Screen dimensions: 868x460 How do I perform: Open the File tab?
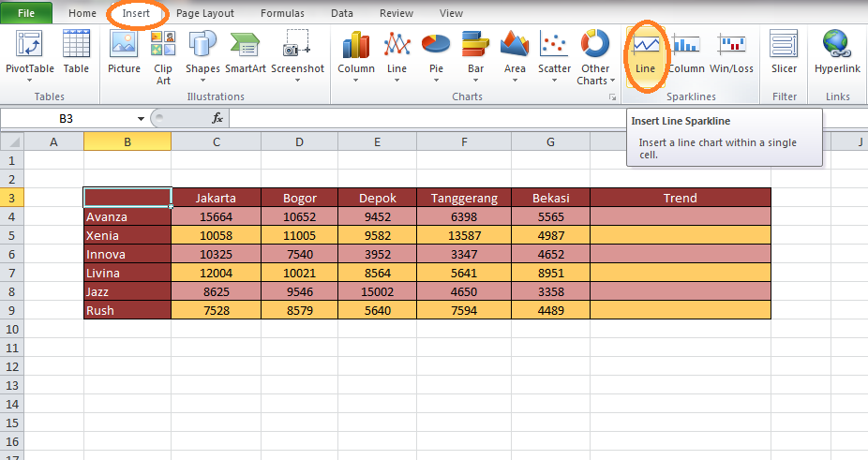click(26, 13)
